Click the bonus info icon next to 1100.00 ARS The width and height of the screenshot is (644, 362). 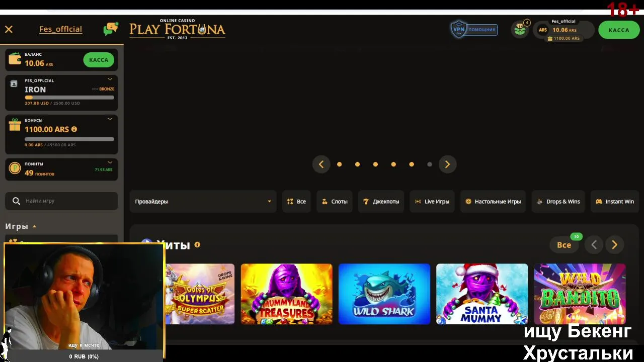74,129
